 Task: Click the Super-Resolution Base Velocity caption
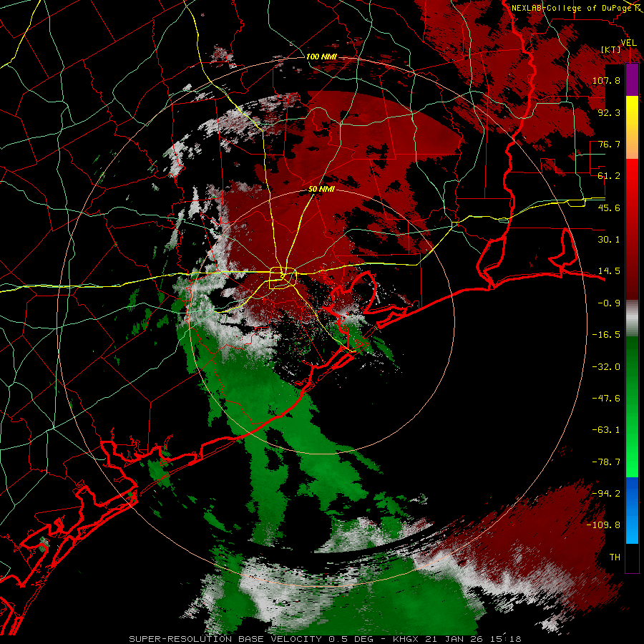325,639
